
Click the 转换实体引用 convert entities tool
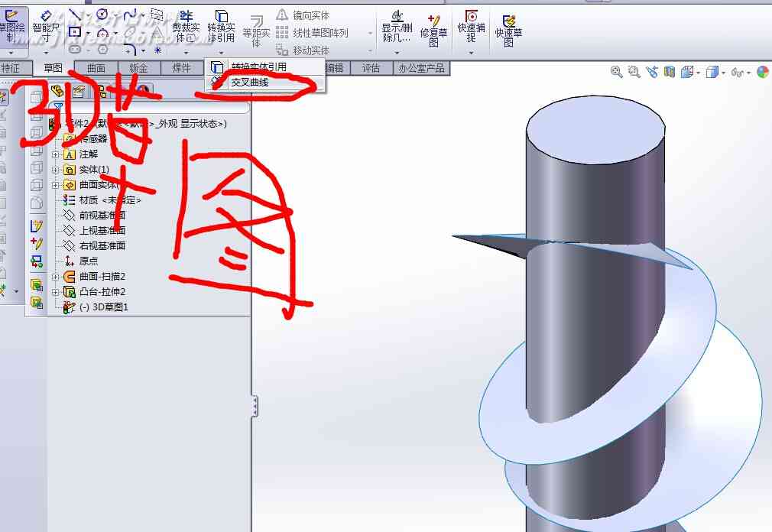pyautogui.click(x=221, y=27)
